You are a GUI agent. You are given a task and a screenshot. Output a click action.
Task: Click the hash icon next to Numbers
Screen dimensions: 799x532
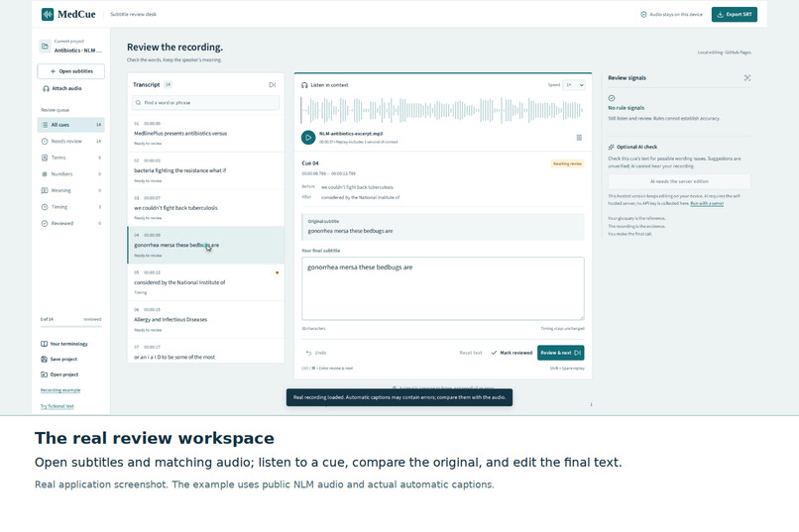point(45,174)
